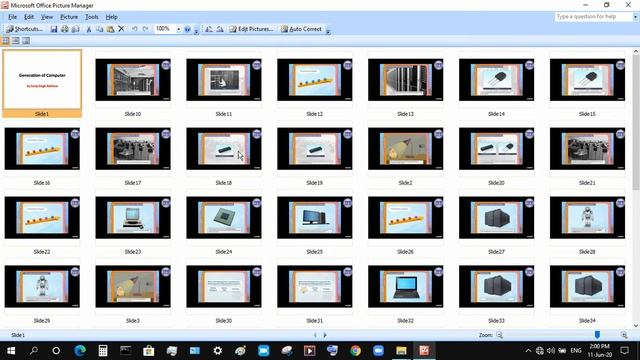Image resolution: width=640 pixels, height=360 pixels.
Task: Select the Slide28 thumbnail
Action: click(587, 218)
